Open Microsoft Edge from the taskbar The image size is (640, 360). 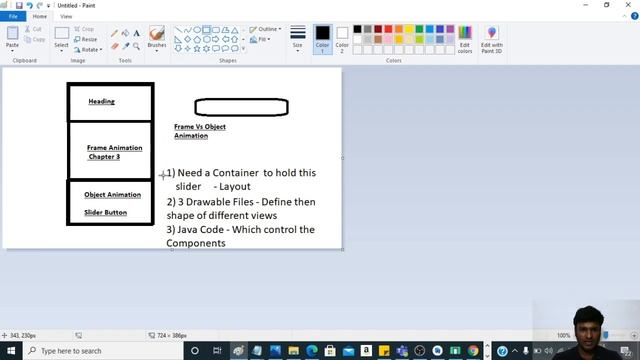coord(312,351)
